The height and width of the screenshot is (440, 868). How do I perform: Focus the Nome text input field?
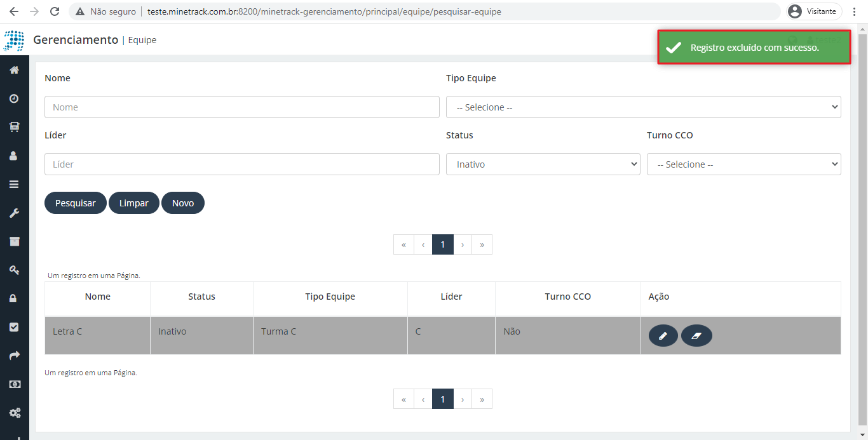242,107
